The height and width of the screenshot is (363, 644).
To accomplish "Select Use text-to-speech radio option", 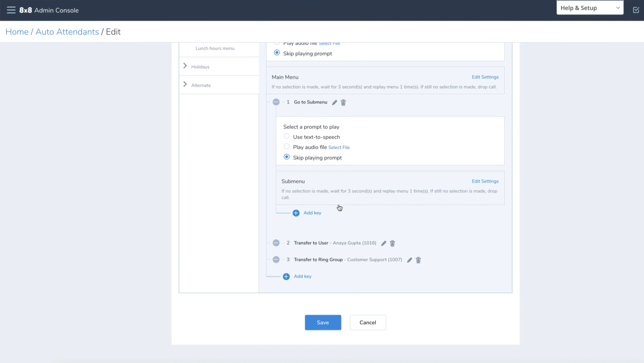I will pos(287,136).
